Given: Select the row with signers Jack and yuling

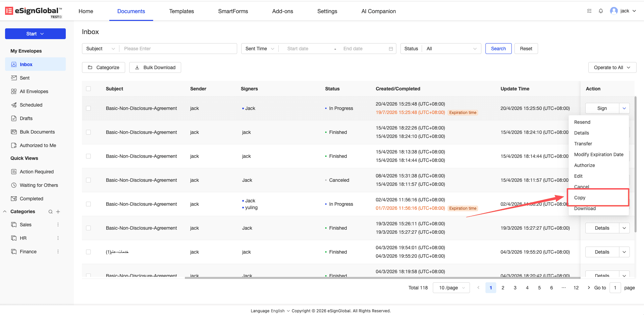Looking at the screenshot, I should coord(88,204).
